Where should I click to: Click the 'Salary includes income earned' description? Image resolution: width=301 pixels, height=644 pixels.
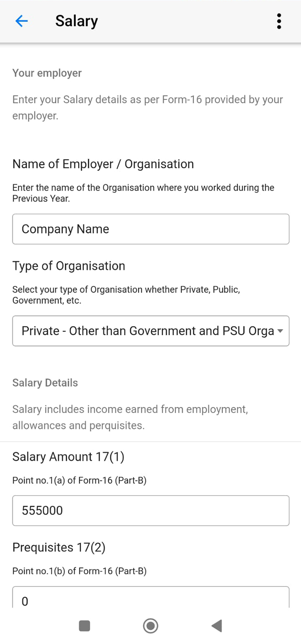[130, 417]
